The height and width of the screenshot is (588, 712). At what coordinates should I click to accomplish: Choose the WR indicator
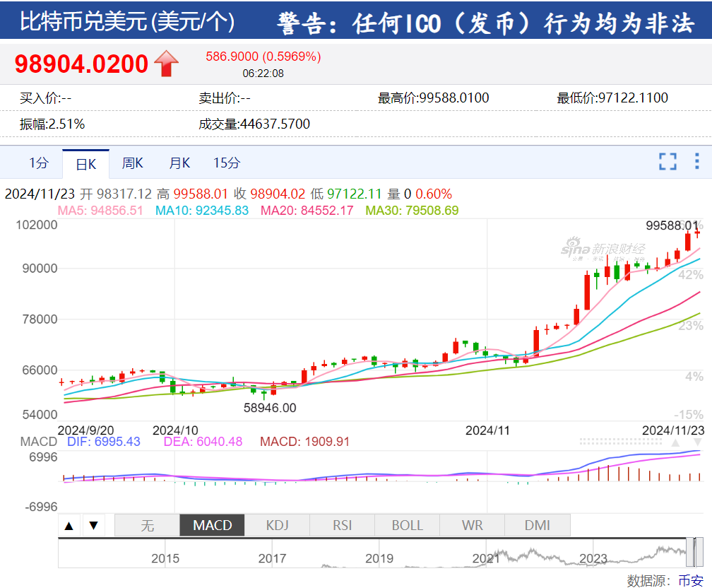pos(472,525)
